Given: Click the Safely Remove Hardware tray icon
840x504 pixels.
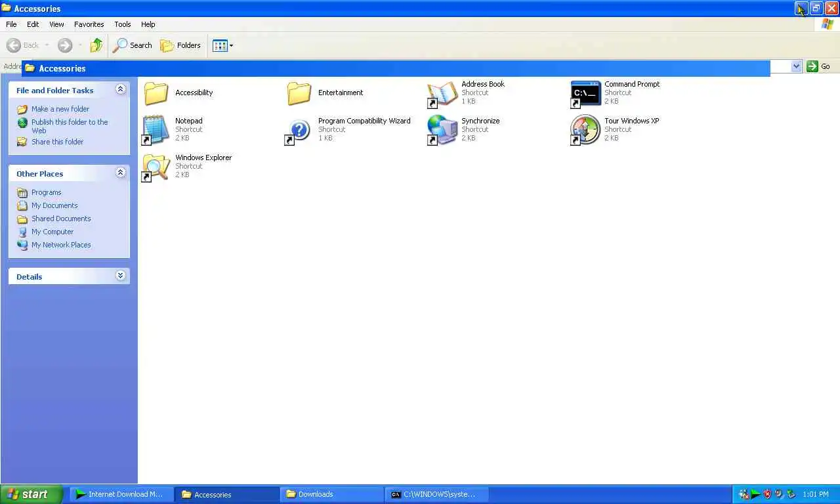Looking at the screenshot, I should point(791,494).
